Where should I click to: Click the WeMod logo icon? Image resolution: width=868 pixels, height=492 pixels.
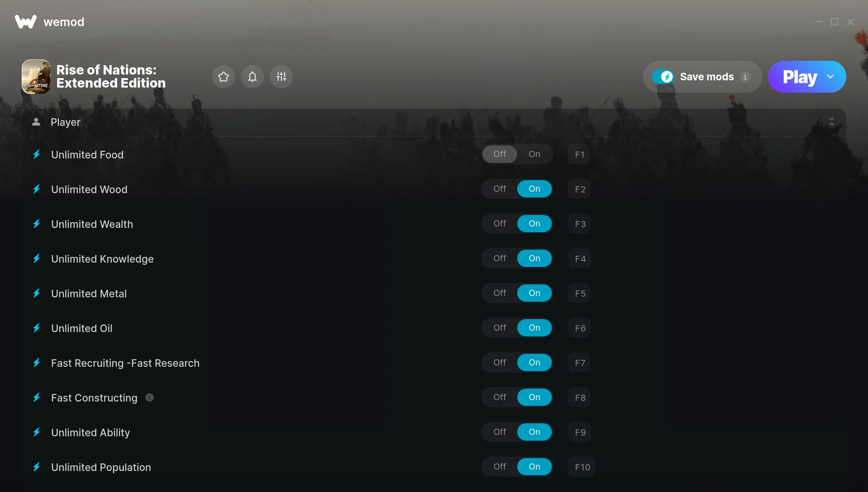pos(26,22)
